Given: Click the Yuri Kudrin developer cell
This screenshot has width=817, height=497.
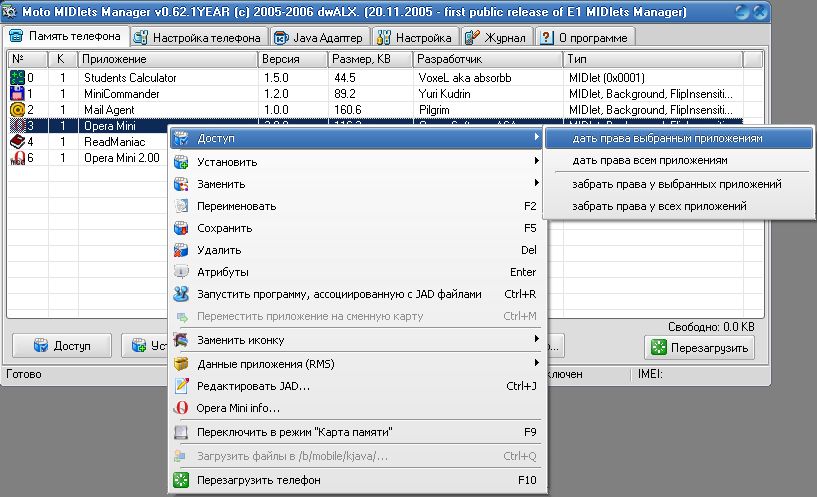Looking at the screenshot, I should (x=444, y=94).
